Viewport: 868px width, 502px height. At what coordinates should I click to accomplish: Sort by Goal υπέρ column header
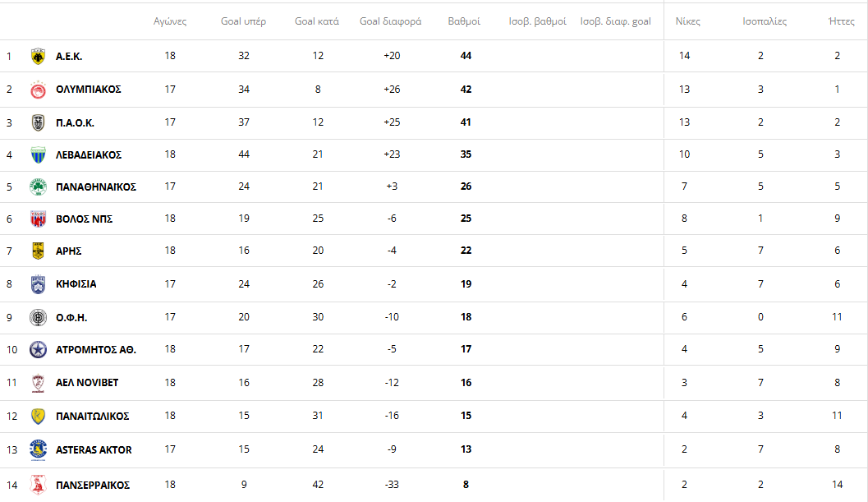click(x=243, y=21)
